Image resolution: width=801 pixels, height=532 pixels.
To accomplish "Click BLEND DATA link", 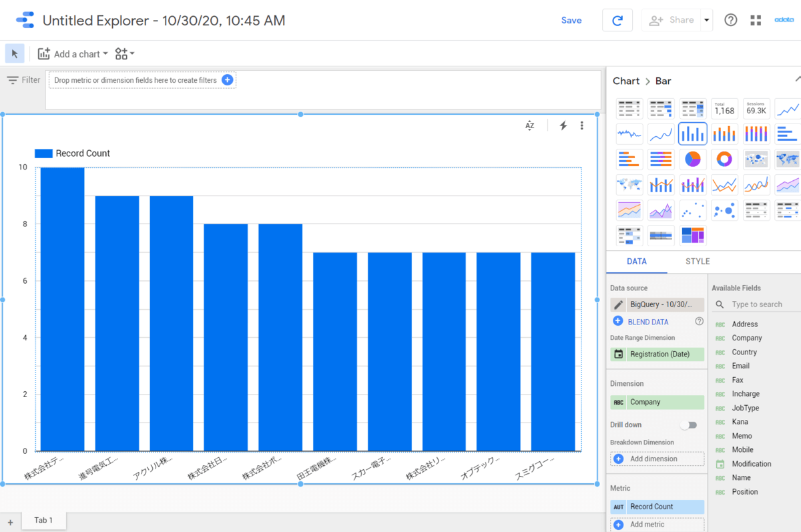I will click(647, 322).
